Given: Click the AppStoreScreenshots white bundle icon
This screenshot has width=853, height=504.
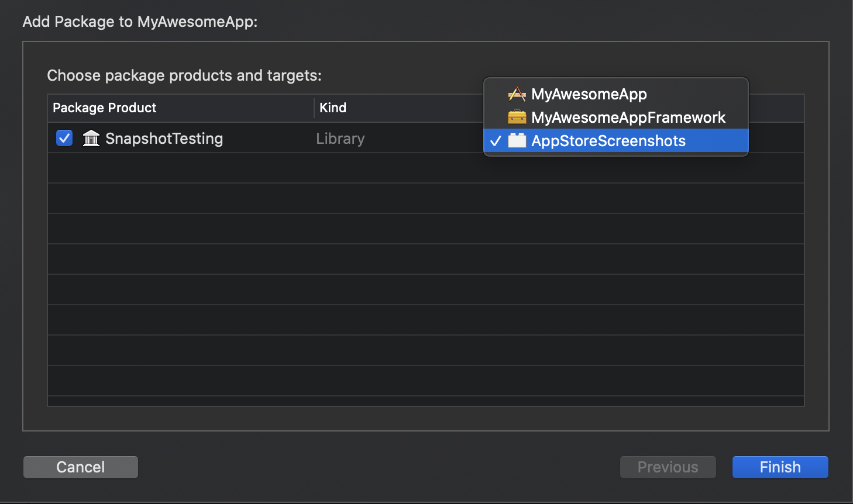Looking at the screenshot, I should (517, 141).
